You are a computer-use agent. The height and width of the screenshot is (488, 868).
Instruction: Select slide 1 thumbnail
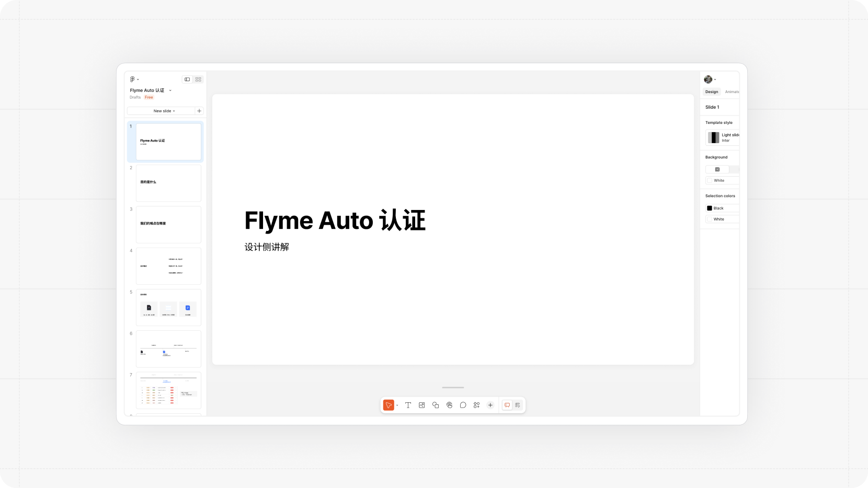click(168, 142)
